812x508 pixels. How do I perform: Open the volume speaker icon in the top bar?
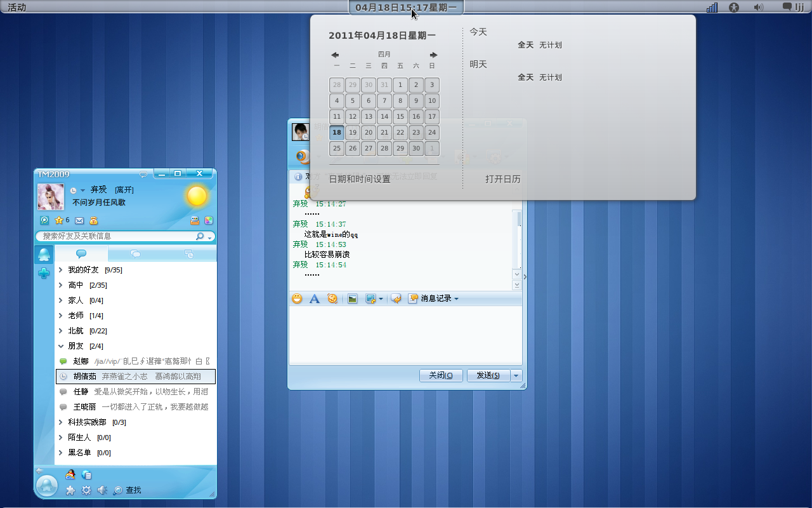(758, 8)
